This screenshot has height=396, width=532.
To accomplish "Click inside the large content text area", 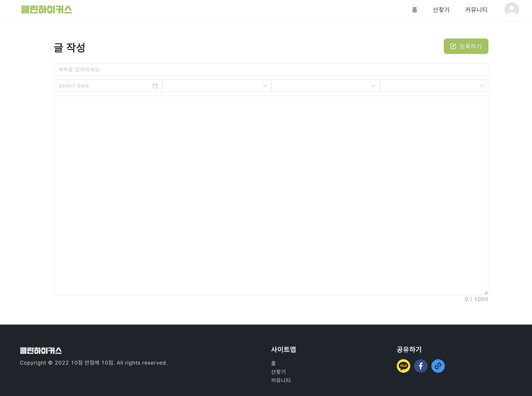I will pos(271,195).
